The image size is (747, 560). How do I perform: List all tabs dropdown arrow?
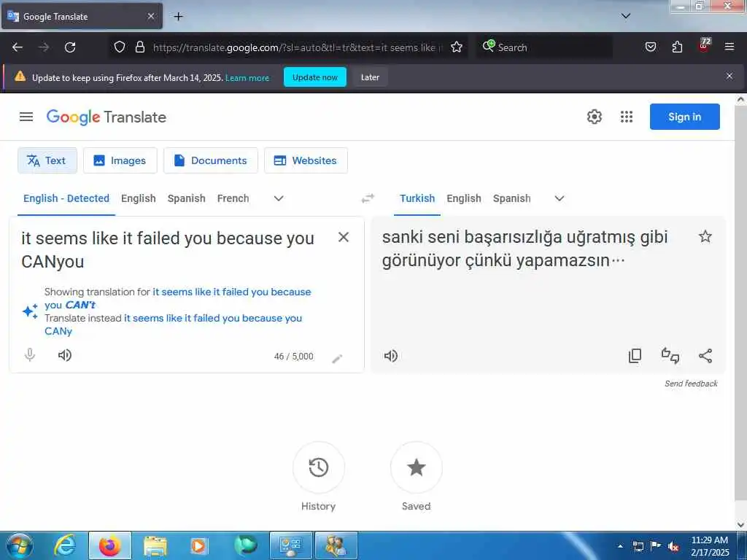point(626,16)
